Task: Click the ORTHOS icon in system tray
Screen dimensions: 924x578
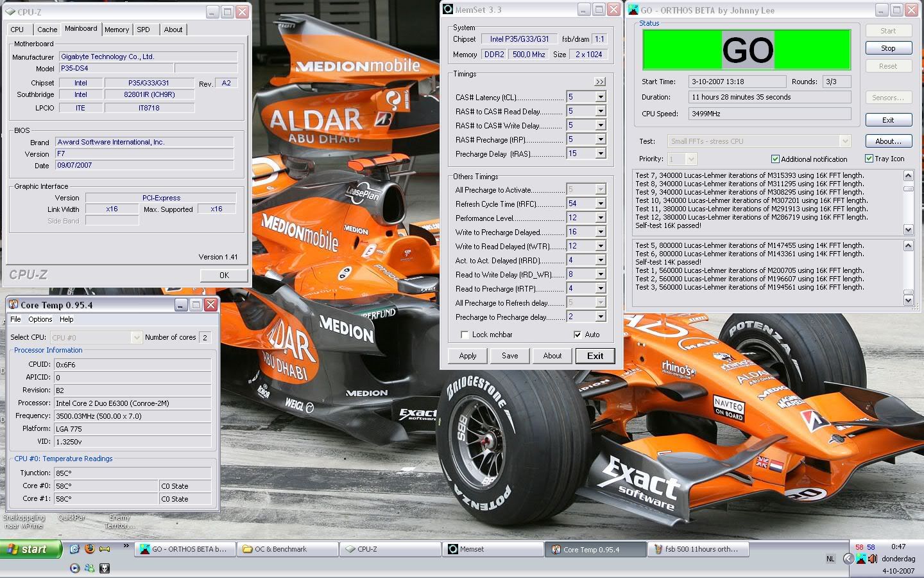Action: click(861, 559)
